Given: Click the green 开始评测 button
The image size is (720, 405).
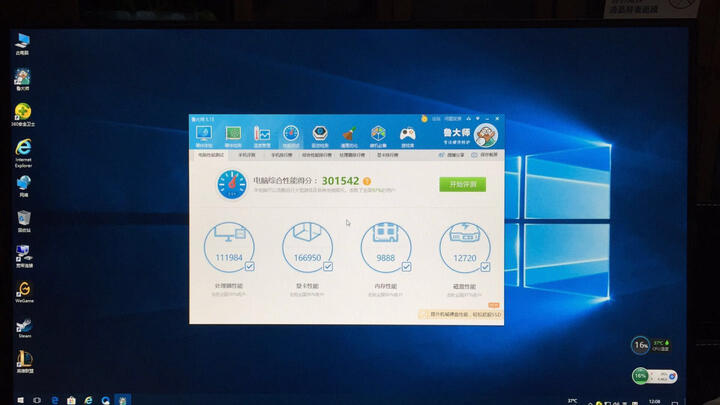Looking at the screenshot, I should coord(462,184).
